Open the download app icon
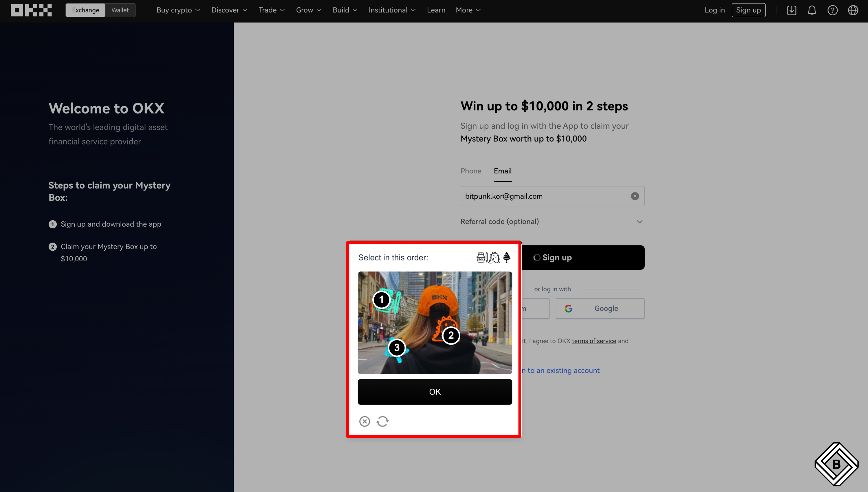Viewport: 868px width, 492px height. click(792, 10)
